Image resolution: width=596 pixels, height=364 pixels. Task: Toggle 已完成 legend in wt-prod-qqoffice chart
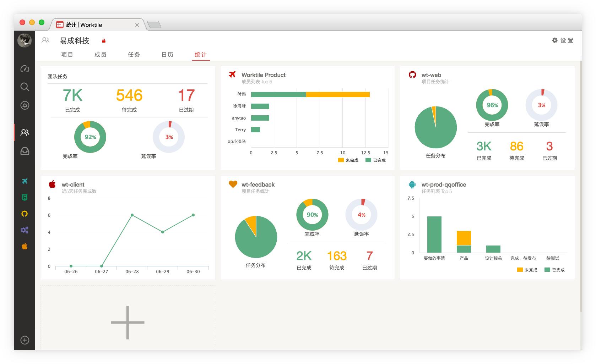pos(555,270)
